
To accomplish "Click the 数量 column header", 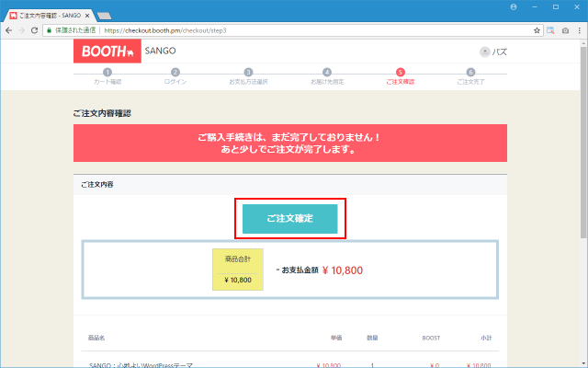I will coord(372,338).
